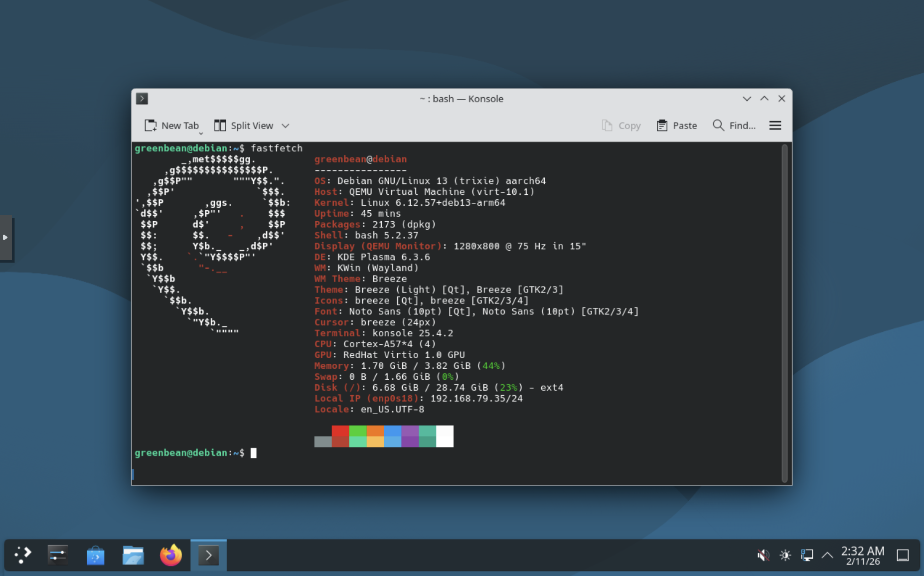The image size is (924, 576).
Task: Expand the hidden system tray icons
Action: tap(827, 555)
